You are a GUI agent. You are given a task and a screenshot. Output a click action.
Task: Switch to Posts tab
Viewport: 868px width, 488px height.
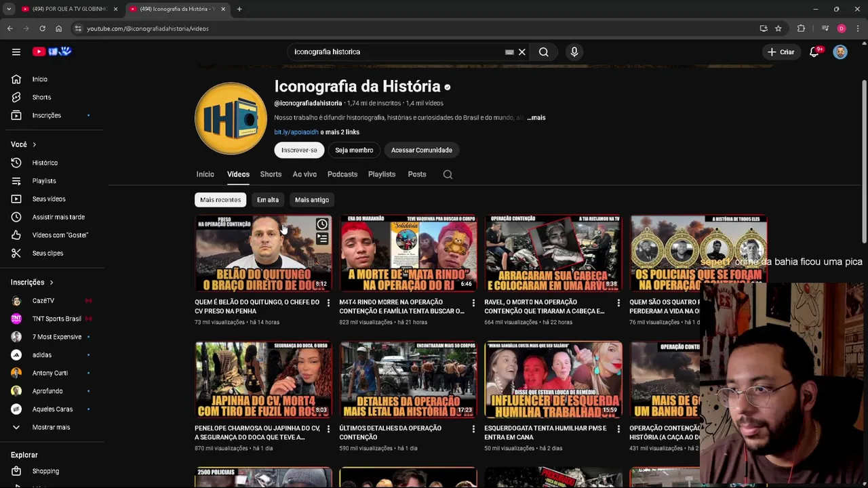coord(417,174)
